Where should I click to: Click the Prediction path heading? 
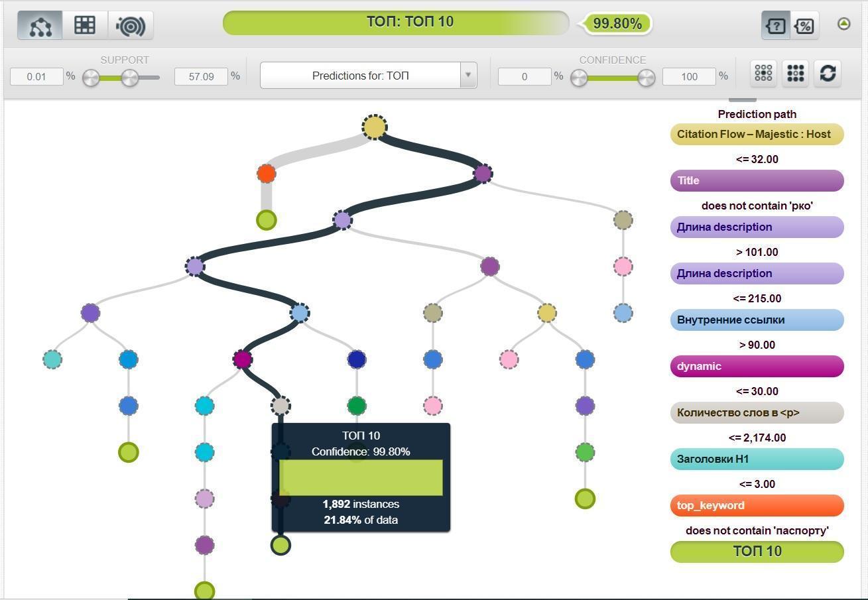tap(757, 114)
